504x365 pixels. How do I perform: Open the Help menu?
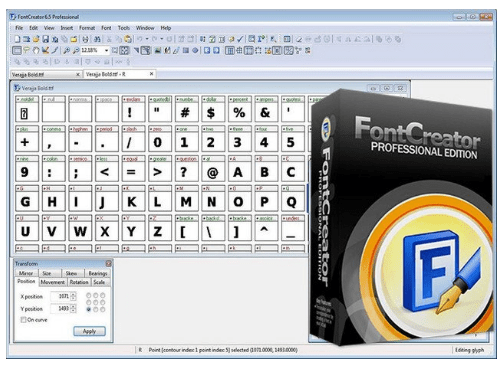point(166,28)
